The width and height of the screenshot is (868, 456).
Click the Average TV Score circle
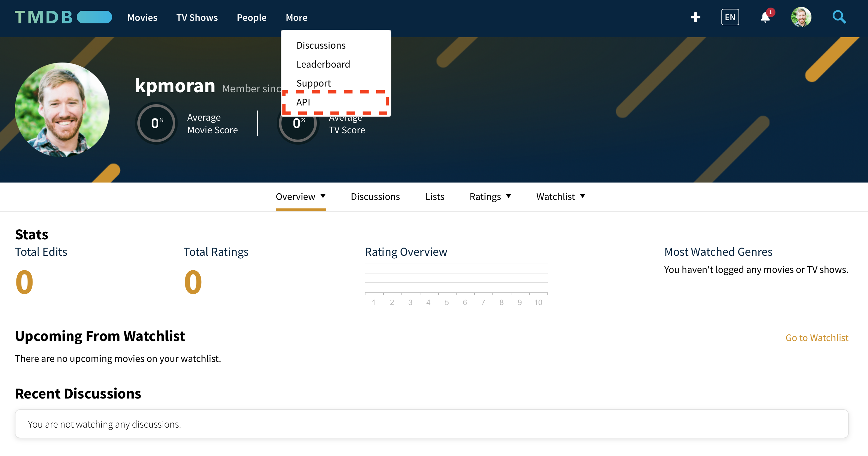click(298, 123)
